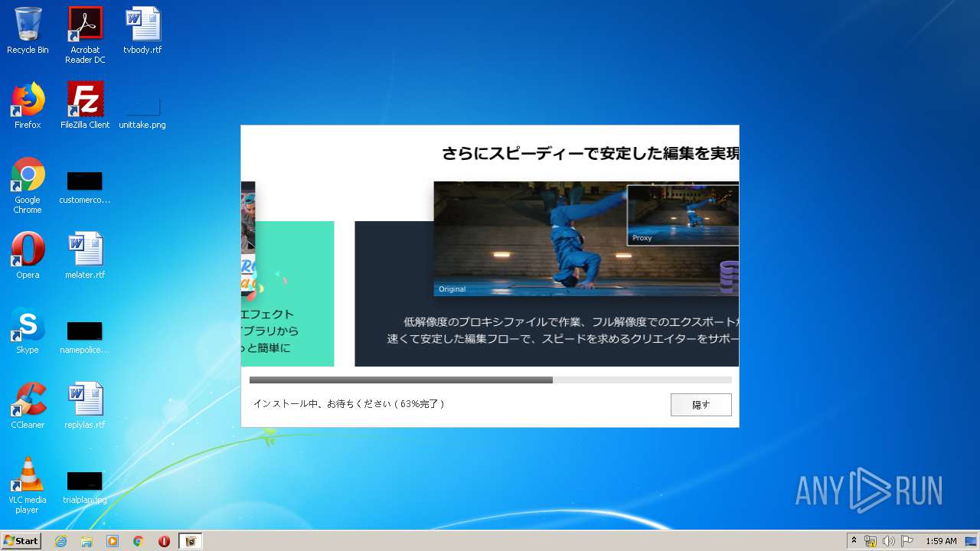Screen dimensions: 980x551
Task: Open the replylas.rtf document
Action: 85,406
